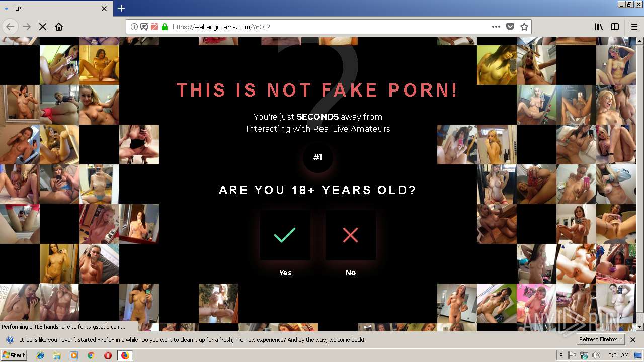
Task: Open the Firefox home page
Action: coord(59,27)
